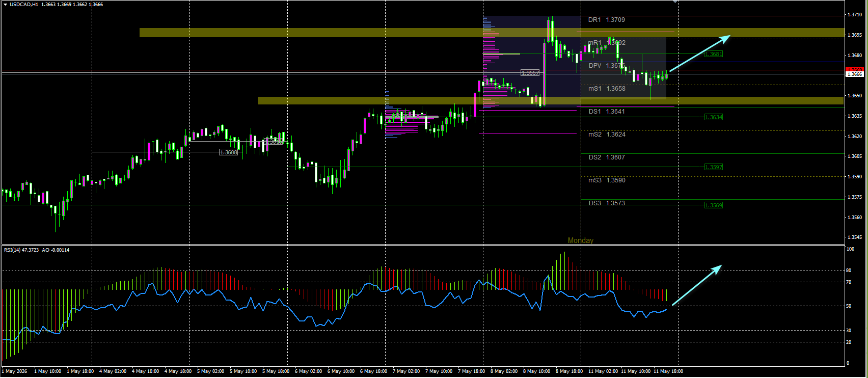
Task: Select the DS1 1.3641 support label
Action: [x=607, y=112]
